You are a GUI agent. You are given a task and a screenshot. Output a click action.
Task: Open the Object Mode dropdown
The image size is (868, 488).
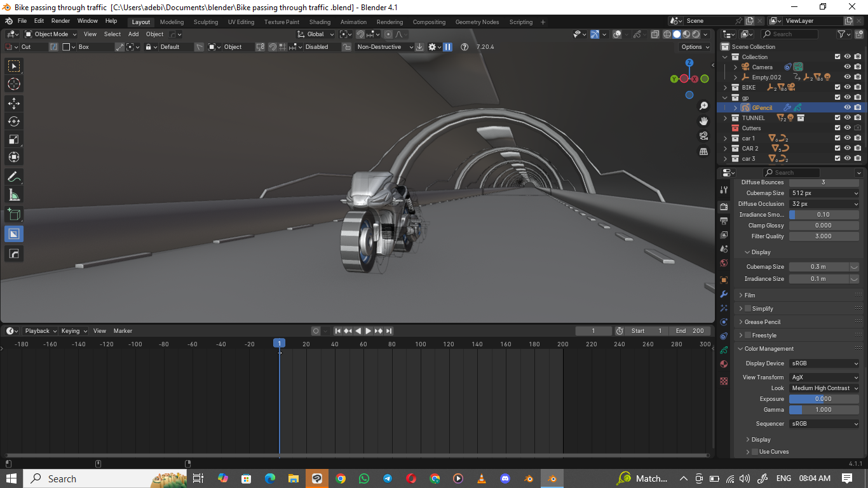pyautogui.click(x=51, y=34)
